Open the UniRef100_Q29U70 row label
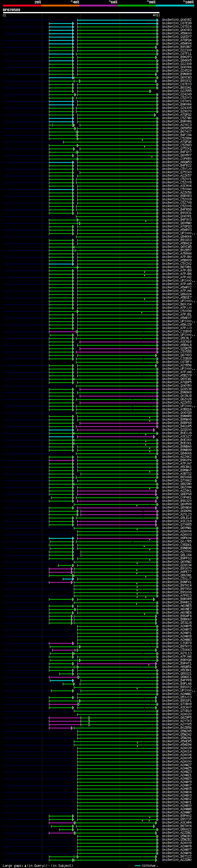The image size is (197, 868). [177, 111]
